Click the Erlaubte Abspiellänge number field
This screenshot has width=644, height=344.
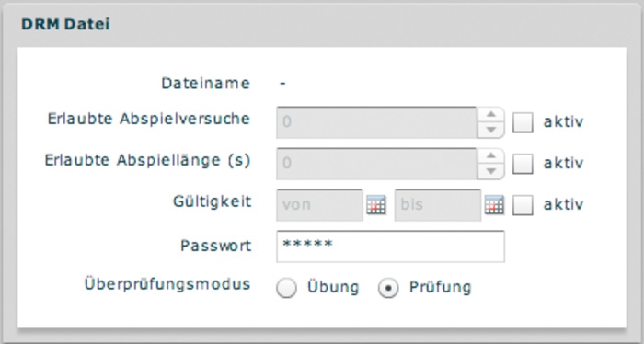[376, 164]
